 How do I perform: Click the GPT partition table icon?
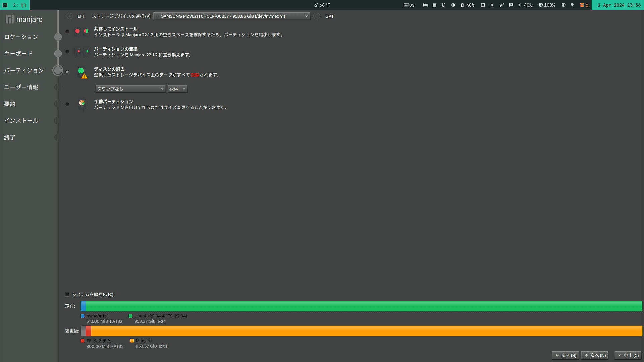coord(317,16)
